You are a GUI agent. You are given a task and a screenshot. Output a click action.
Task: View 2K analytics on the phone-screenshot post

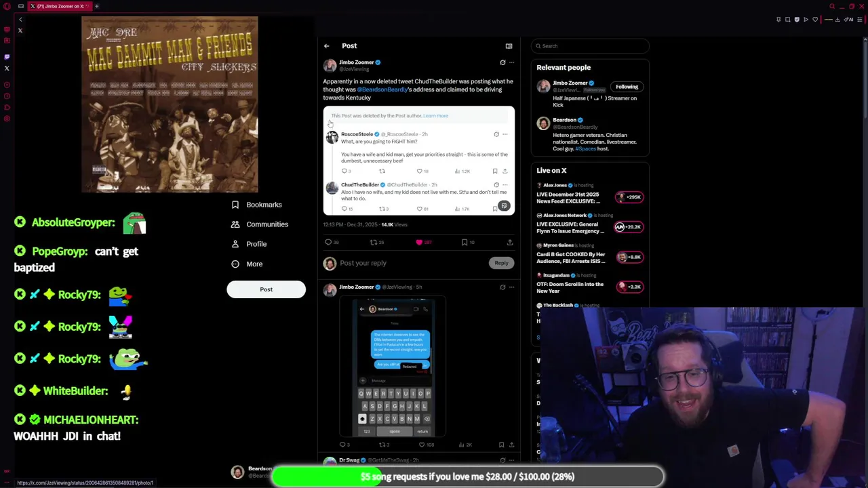[465, 445]
